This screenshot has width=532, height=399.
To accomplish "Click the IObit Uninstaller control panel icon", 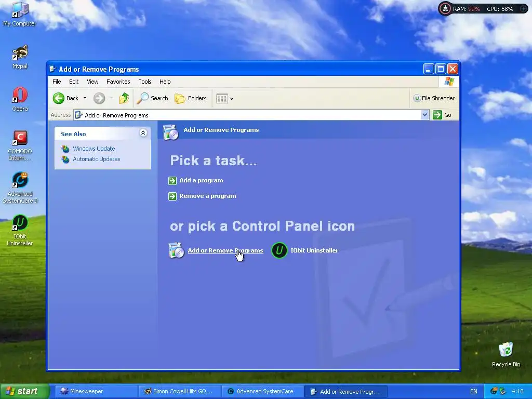I will point(279,250).
